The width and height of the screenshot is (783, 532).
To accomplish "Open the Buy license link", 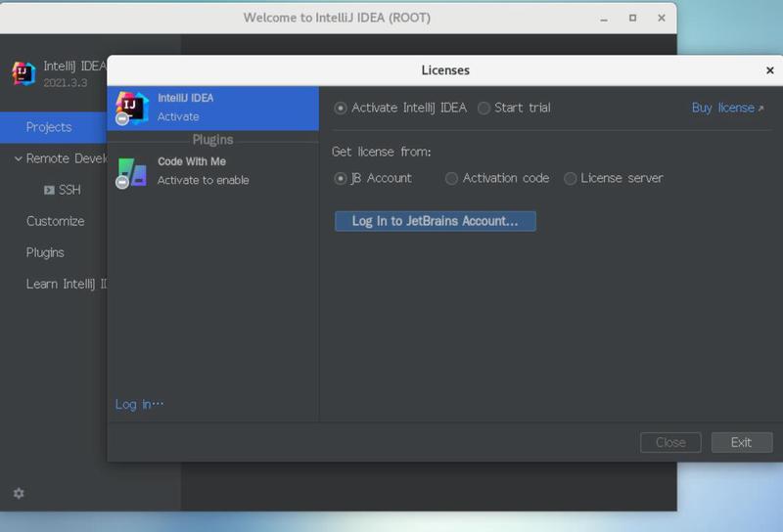I will point(727,108).
